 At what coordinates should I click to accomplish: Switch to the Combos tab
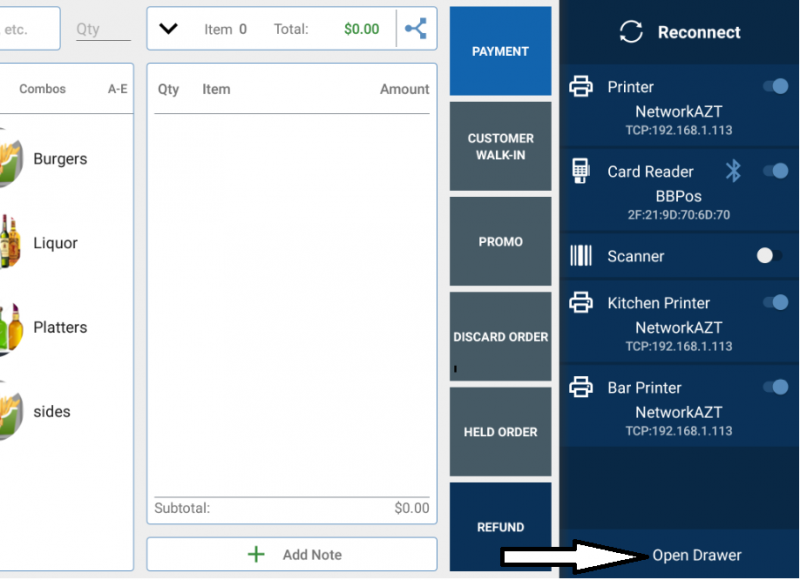point(42,89)
